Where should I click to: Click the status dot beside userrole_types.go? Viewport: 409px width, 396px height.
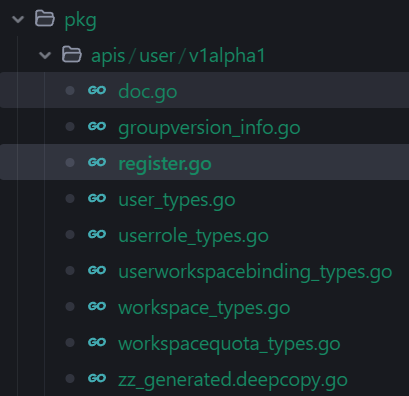(x=70, y=234)
